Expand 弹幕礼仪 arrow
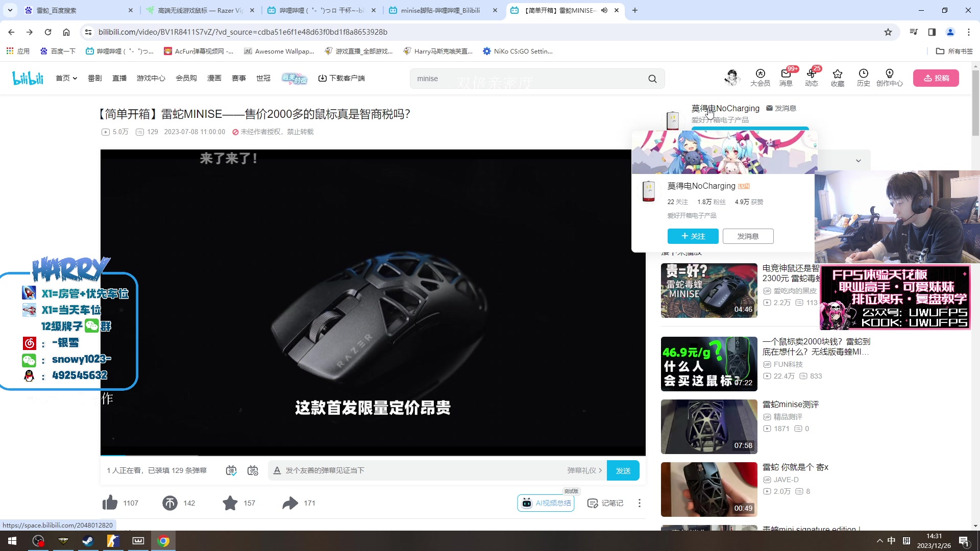This screenshot has height=551, width=980. pos(584,470)
